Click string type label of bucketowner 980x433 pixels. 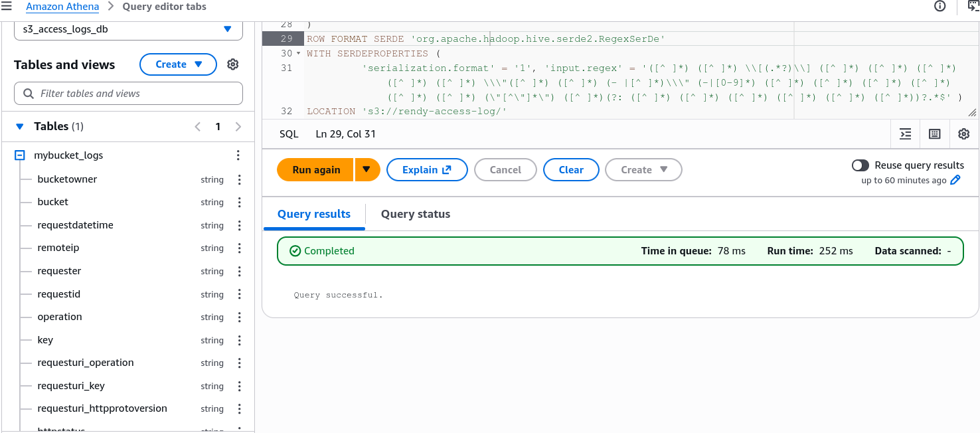coord(212,180)
